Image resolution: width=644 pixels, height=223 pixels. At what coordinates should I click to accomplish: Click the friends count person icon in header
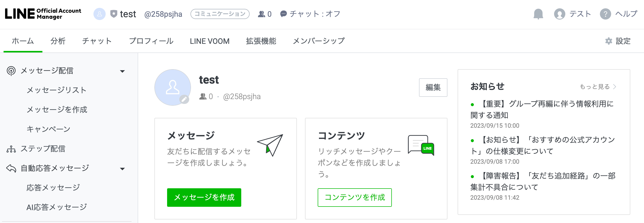[261, 14]
